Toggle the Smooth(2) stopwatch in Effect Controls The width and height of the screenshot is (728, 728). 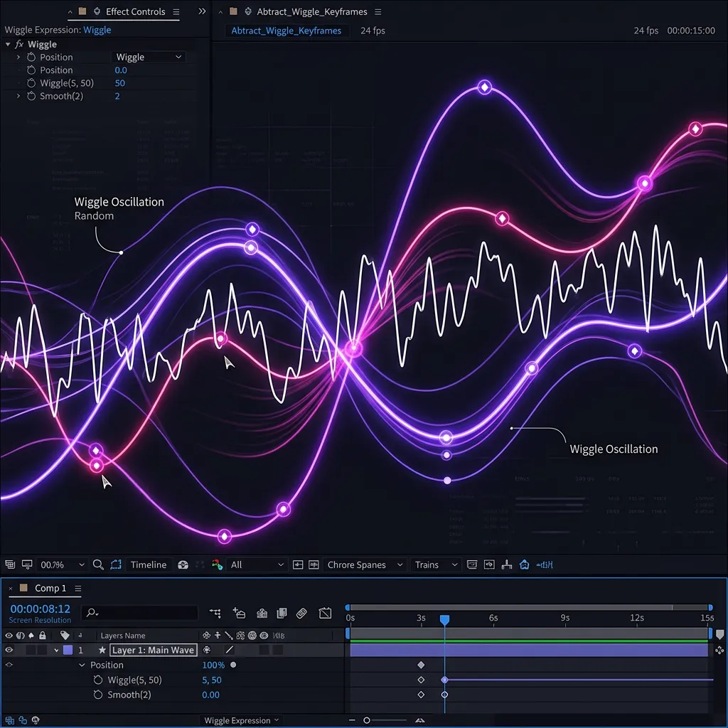[x=31, y=96]
